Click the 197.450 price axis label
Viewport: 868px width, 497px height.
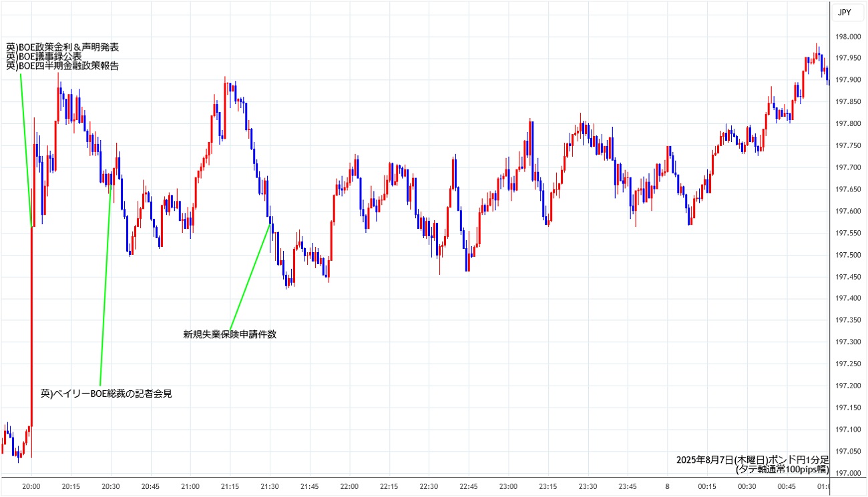[847, 277]
